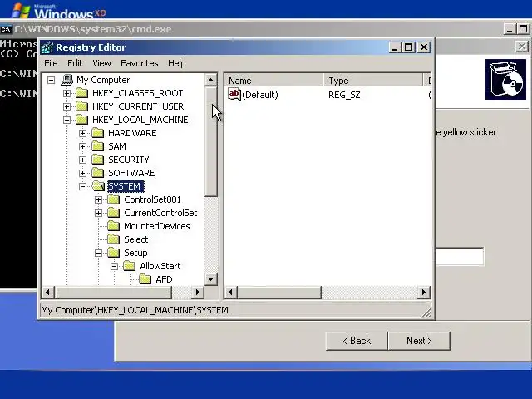Expand the SAM key
Screen dimensions: 532x399
(82, 146)
